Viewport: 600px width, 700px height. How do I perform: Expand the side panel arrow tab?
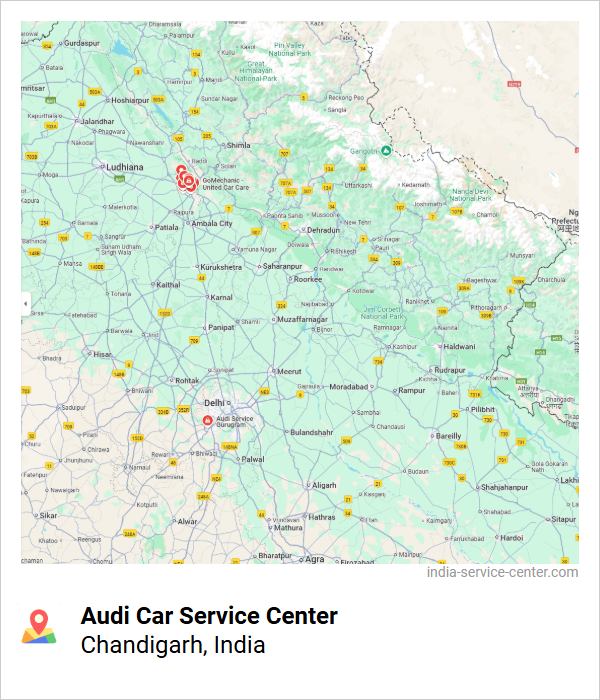(26, 304)
